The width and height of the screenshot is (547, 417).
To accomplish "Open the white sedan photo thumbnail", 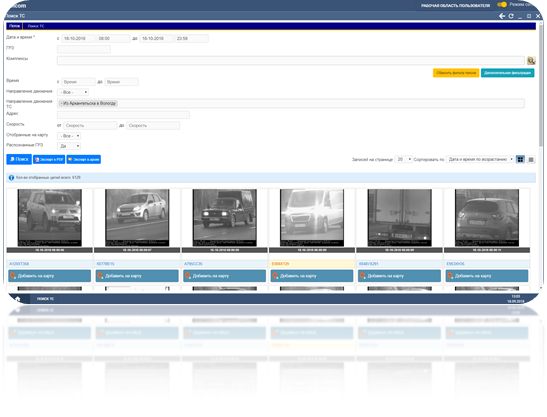I will pos(137,218).
